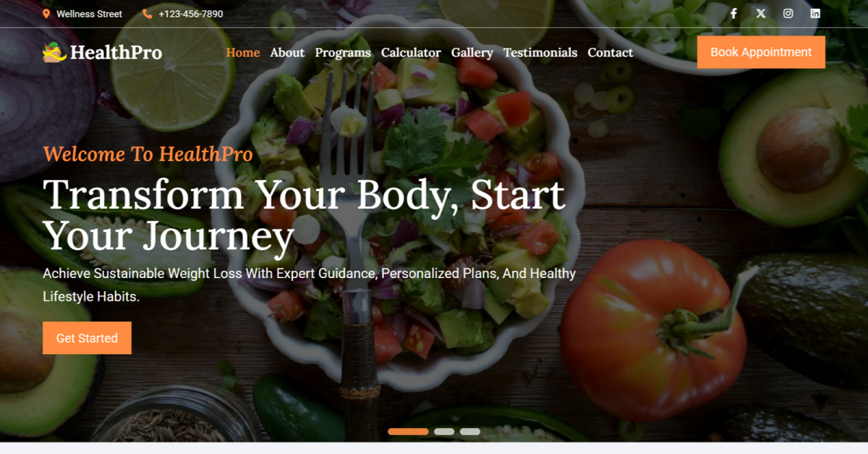The height and width of the screenshot is (454, 868).
Task: Switch to the second carousel slide dot
Action: click(444, 432)
